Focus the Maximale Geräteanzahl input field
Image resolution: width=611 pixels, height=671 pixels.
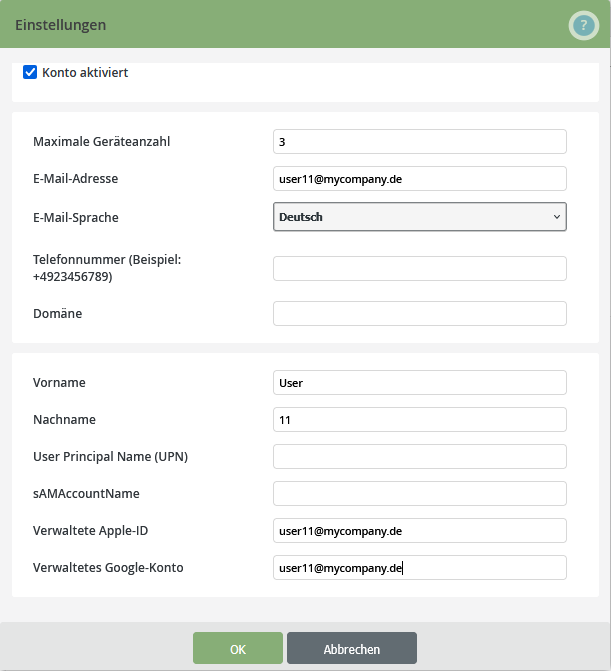420,142
